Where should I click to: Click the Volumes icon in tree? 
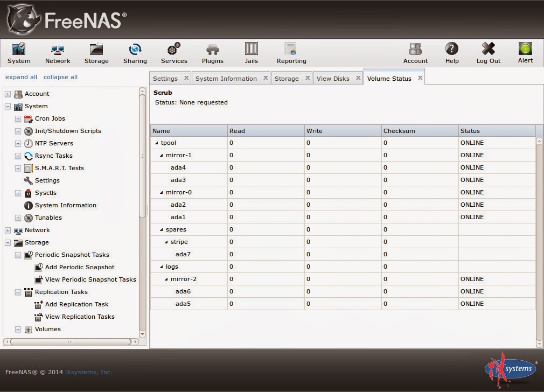click(29, 330)
